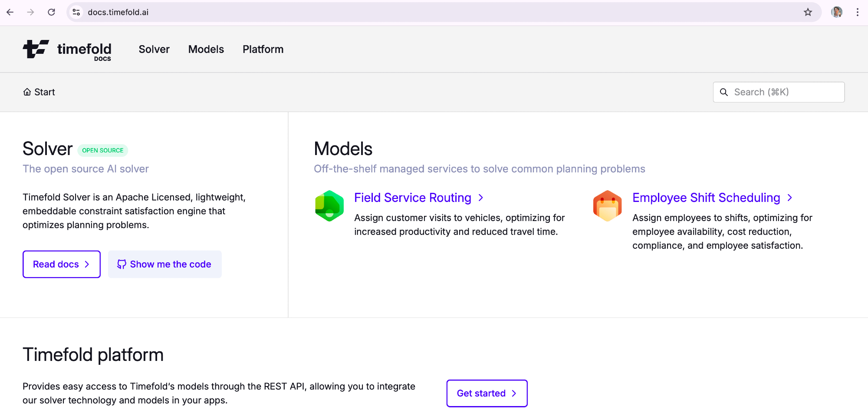Open the Models navigation menu
The height and width of the screenshot is (413, 868).
[206, 50]
